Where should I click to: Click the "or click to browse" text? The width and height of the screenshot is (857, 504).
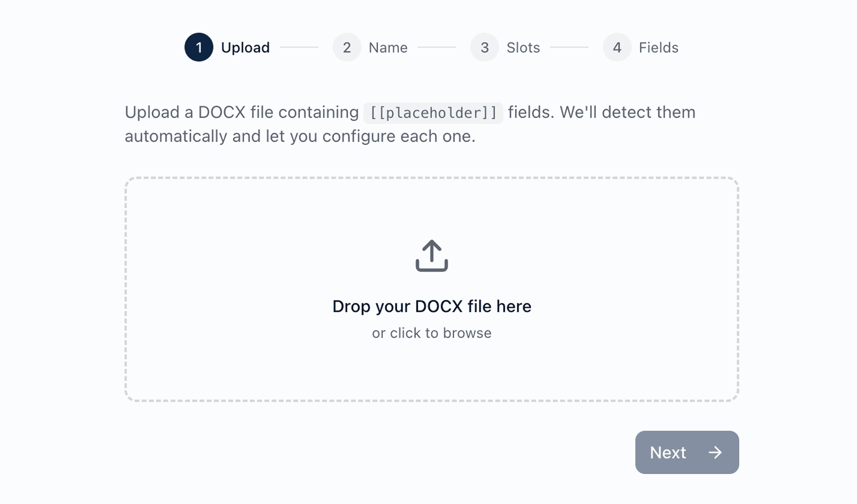tap(432, 333)
